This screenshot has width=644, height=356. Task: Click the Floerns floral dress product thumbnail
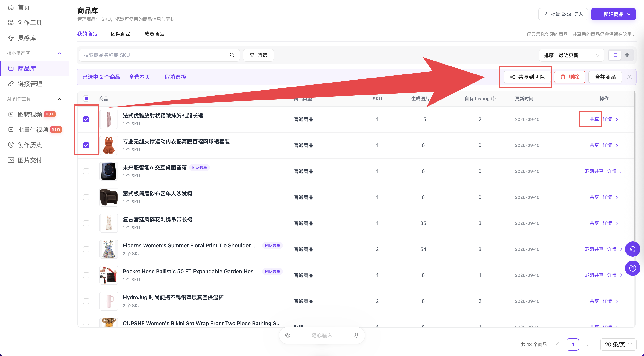tap(108, 249)
